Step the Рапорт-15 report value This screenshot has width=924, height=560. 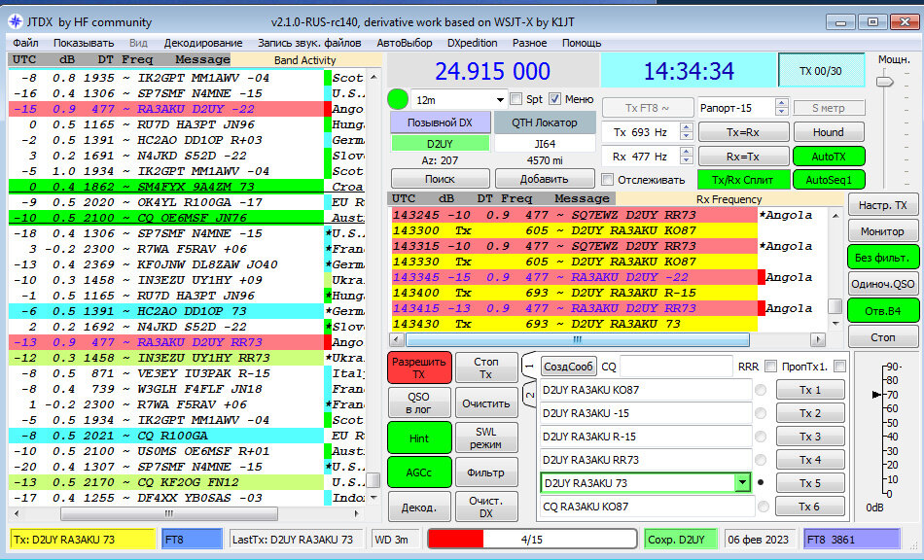781,108
